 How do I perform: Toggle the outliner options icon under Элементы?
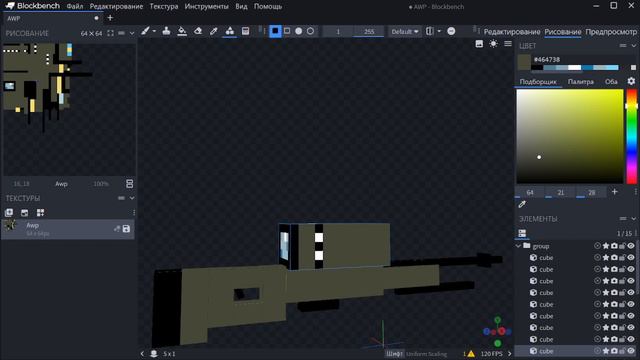point(522,233)
